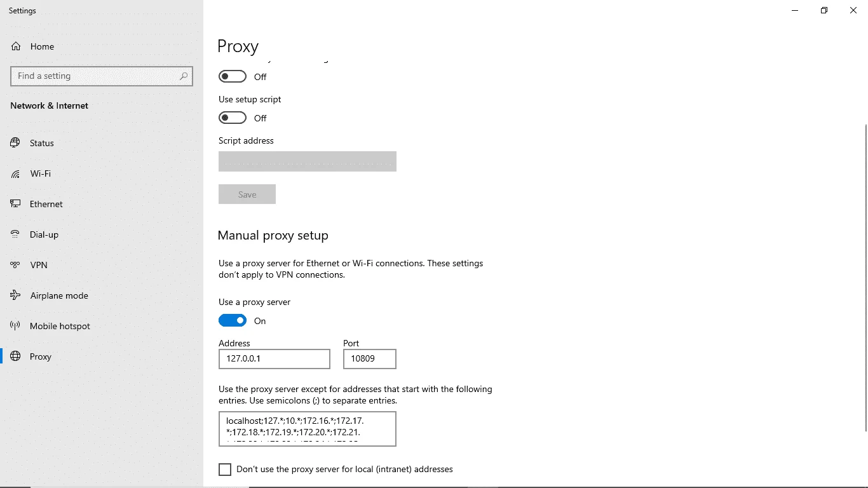The width and height of the screenshot is (868, 488).
Task: Open the VPN settings page
Action: pyautogui.click(x=102, y=265)
